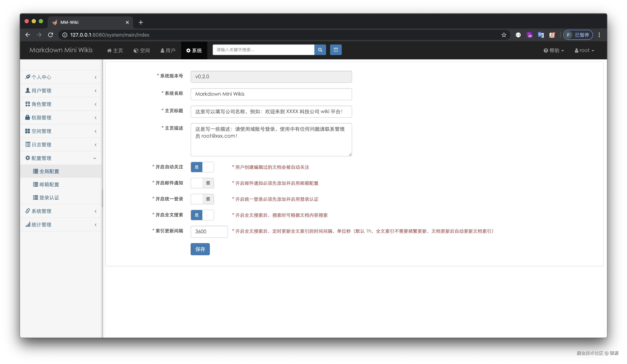
Task: Click the 索引更新间隔 input field
Action: tap(209, 231)
